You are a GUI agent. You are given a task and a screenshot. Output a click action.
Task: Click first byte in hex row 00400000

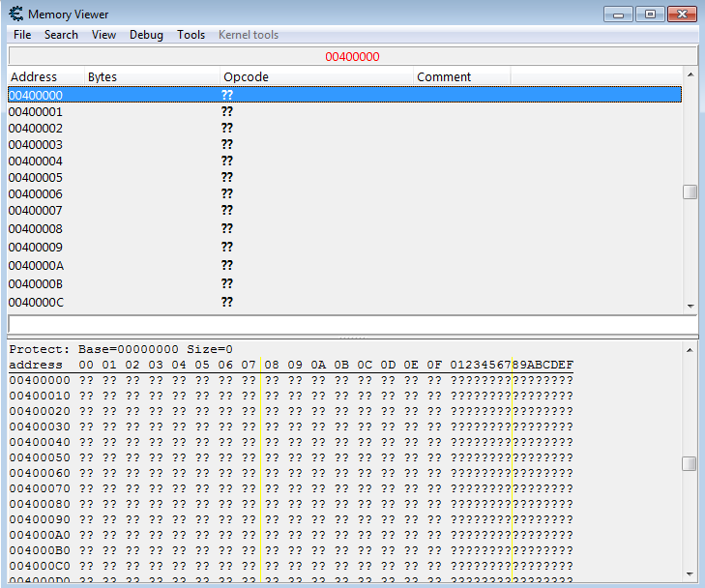click(x=86, y=380)
